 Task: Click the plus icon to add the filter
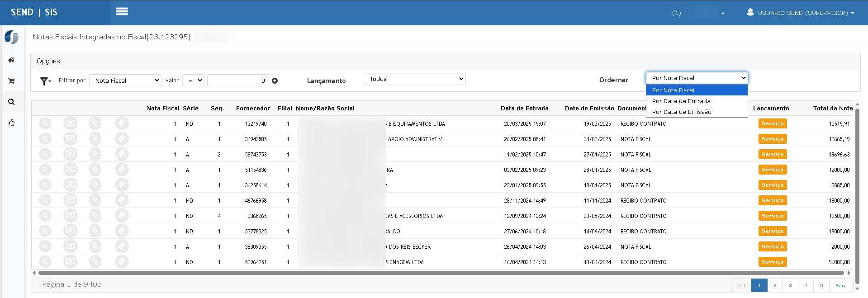pos(275,81)
